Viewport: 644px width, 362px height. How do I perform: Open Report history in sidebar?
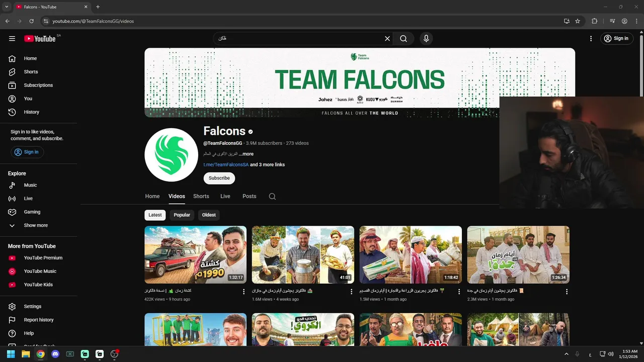click(39, 320)
